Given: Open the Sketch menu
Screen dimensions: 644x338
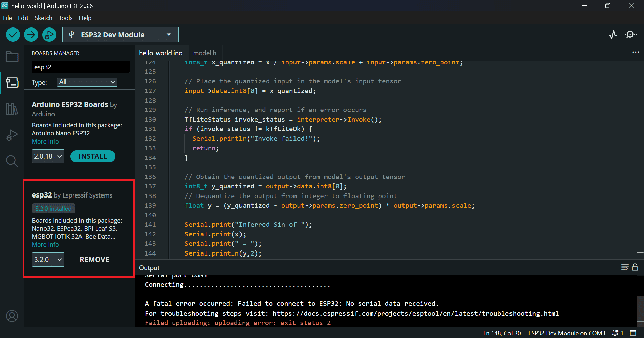Looking at the screenshot, I should (43, 18).
